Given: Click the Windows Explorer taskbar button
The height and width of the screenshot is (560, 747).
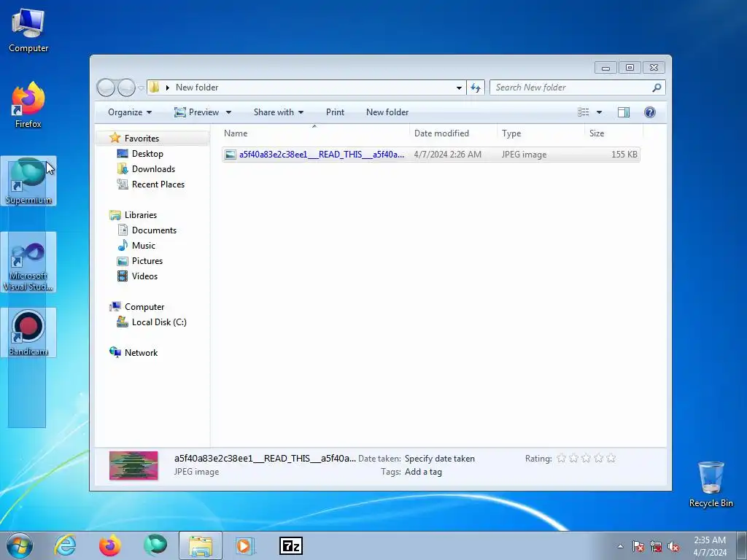Looking at the screenshot, I should pos(201,545).
